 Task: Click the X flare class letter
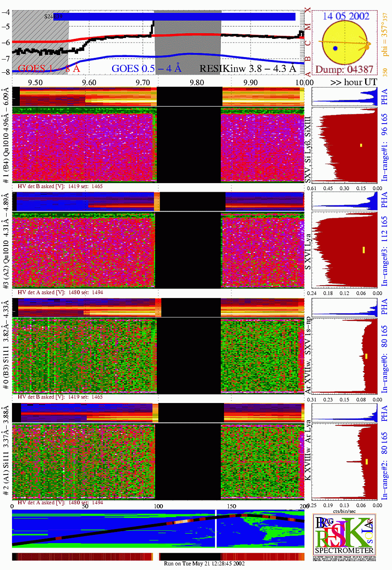click(x=308, y=10)
